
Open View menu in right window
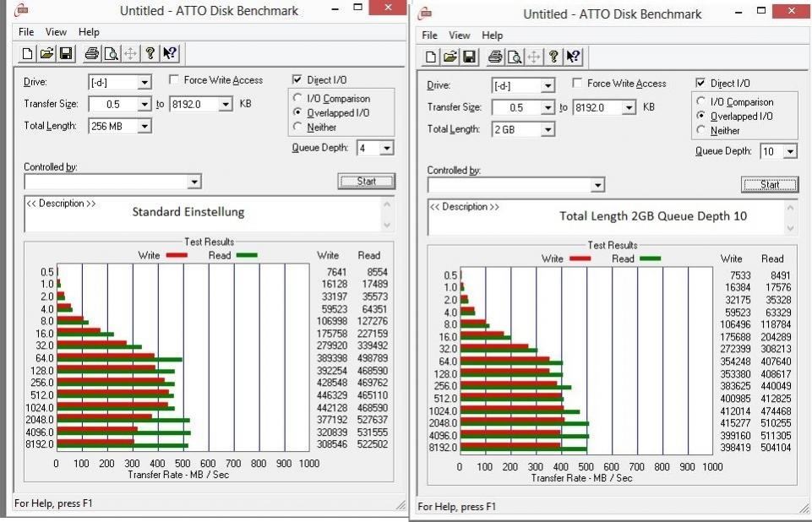coord(460,35)
